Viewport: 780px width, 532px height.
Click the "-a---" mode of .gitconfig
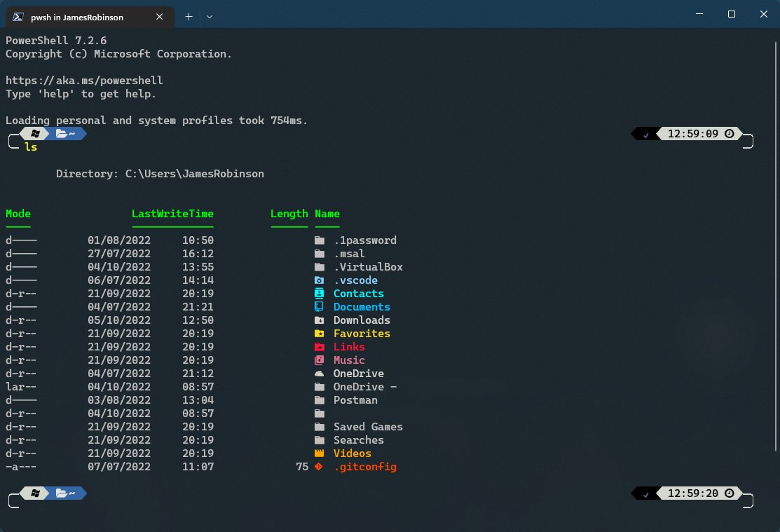21,467
